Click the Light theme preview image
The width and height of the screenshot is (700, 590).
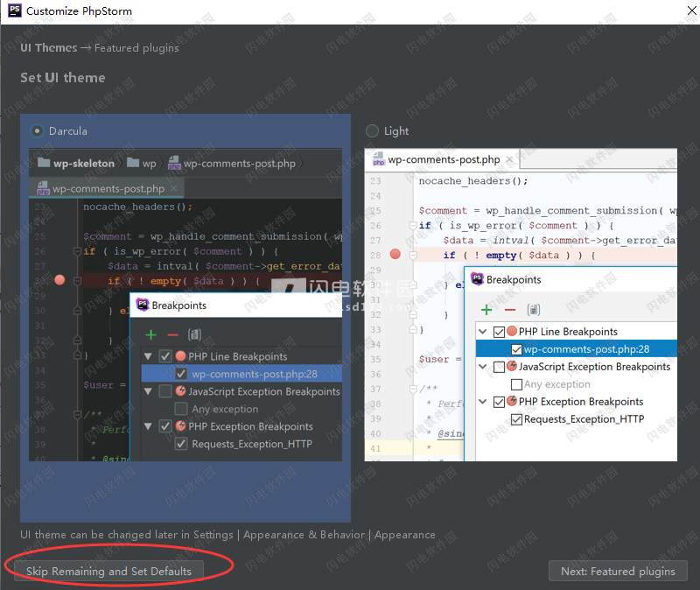tap(521, 305)
